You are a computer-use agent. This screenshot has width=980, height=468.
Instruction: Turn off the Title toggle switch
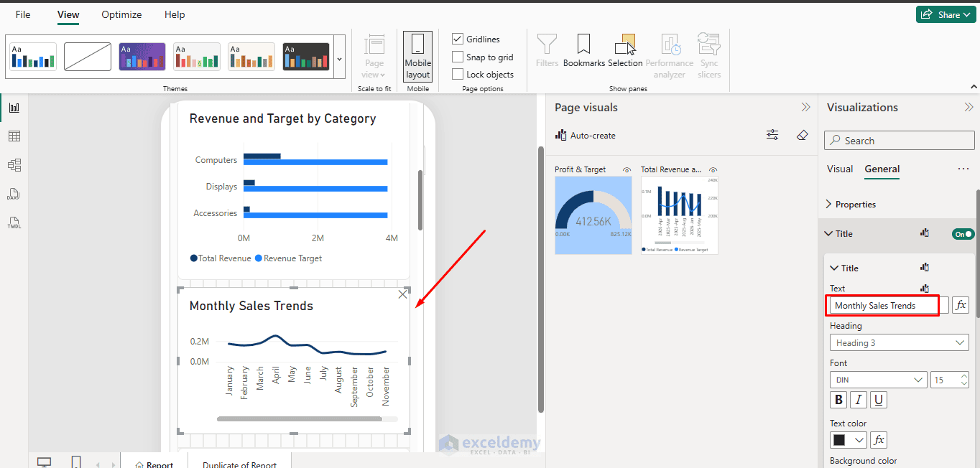[x=963, y=234]
